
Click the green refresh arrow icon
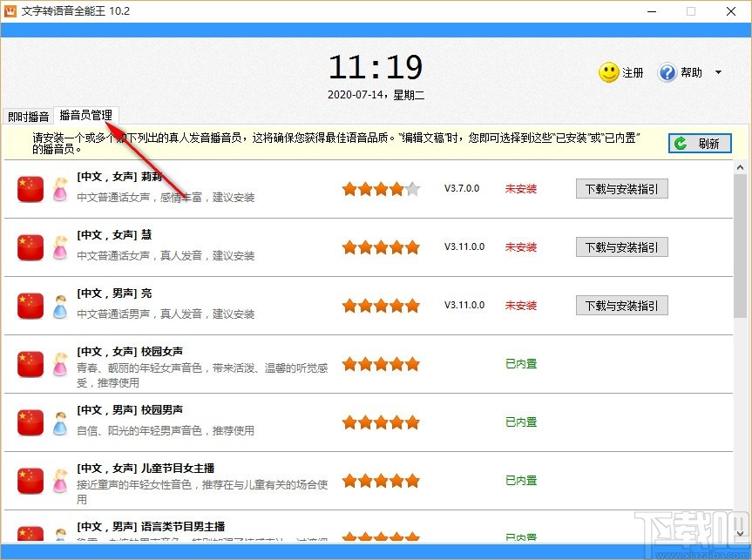click(681, 144)
